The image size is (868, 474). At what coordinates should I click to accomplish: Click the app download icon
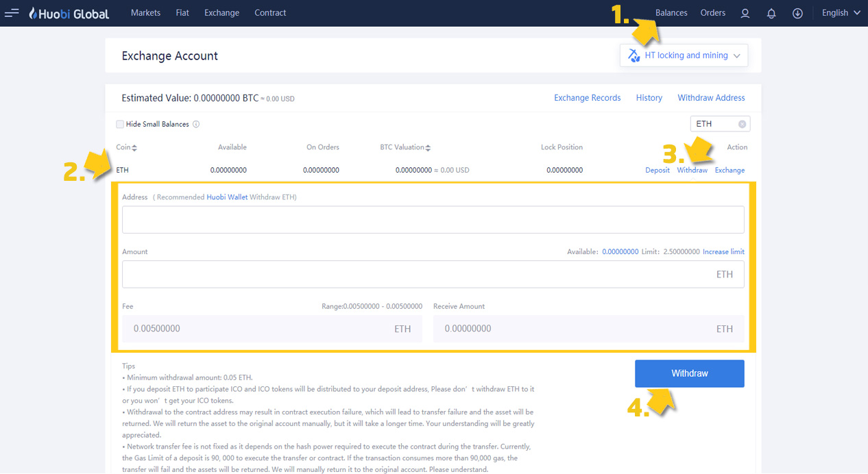click(797, 12)
